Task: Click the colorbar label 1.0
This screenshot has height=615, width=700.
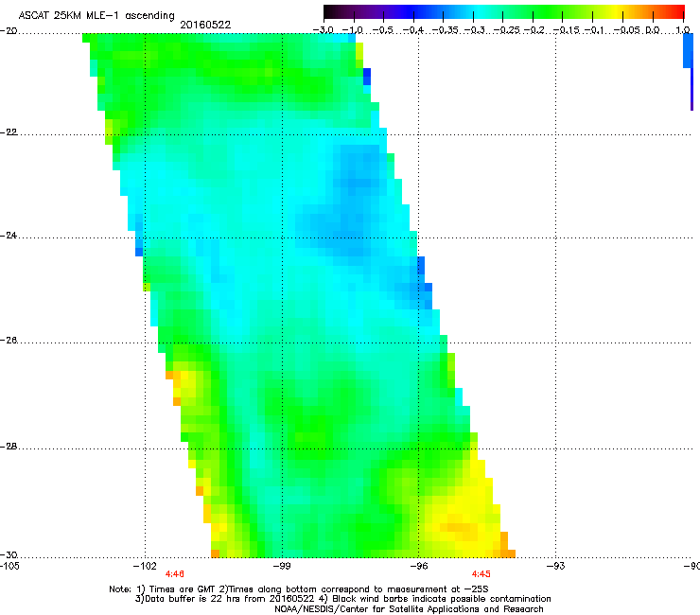Action: click(x=683, y=30)
